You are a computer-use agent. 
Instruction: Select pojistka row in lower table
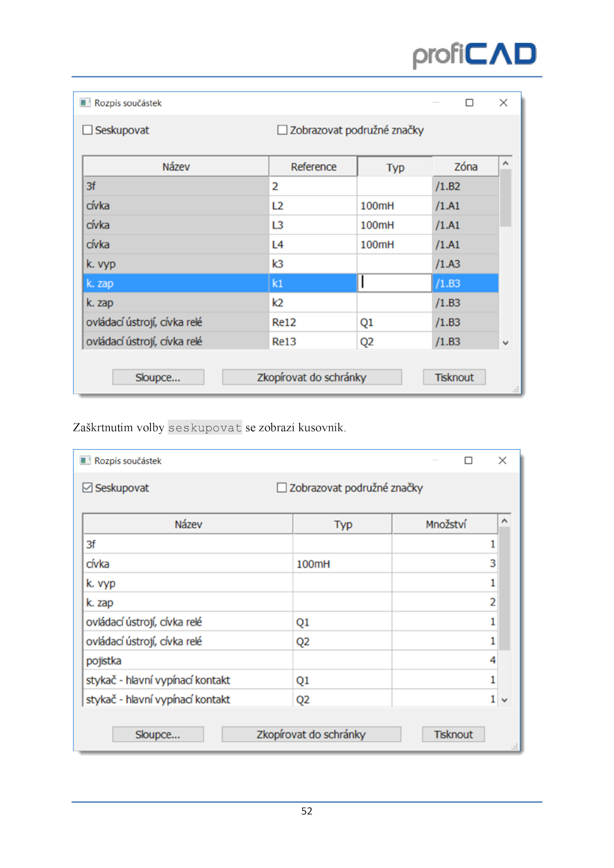(290, 660)
